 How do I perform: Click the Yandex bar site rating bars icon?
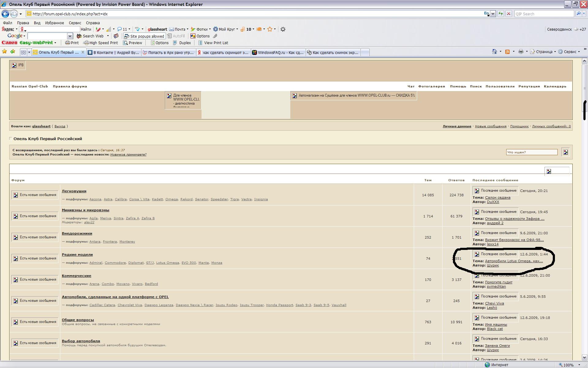[x=108, y=29]
